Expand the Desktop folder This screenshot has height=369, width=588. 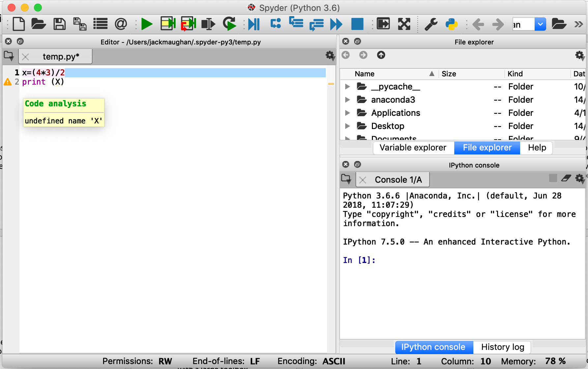[348, 126]
